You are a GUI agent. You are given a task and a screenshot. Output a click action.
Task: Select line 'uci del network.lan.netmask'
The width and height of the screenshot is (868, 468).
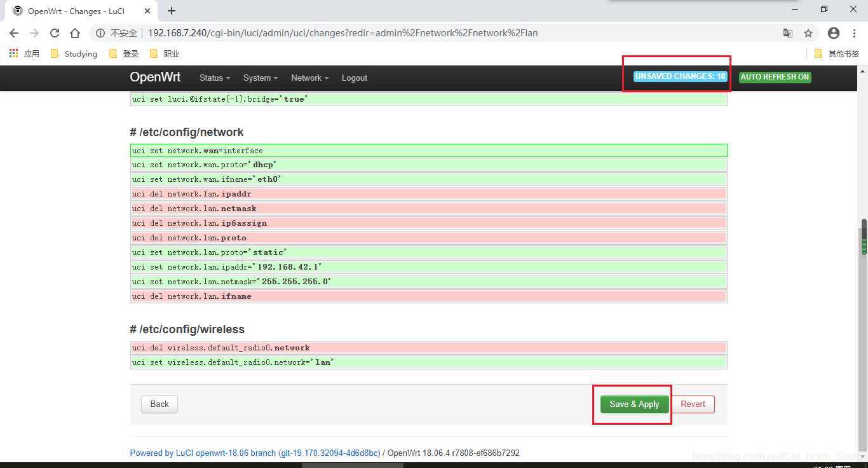click(429, 209)
